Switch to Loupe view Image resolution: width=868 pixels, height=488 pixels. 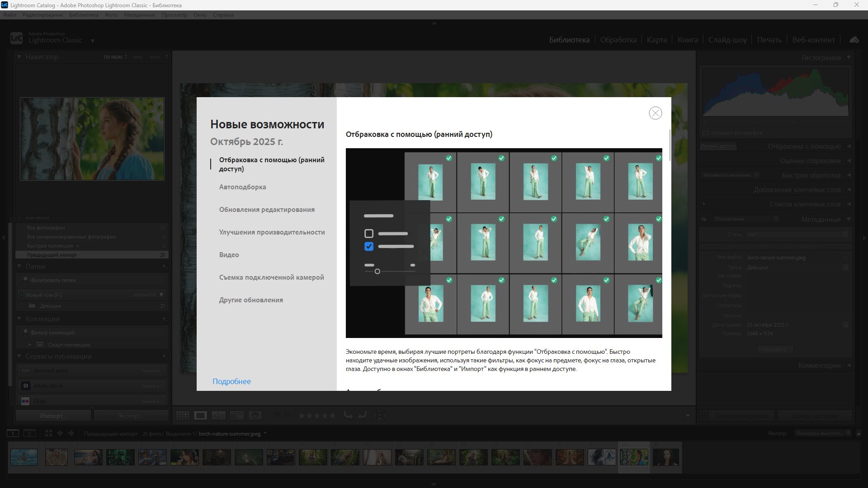click(200, 415)
